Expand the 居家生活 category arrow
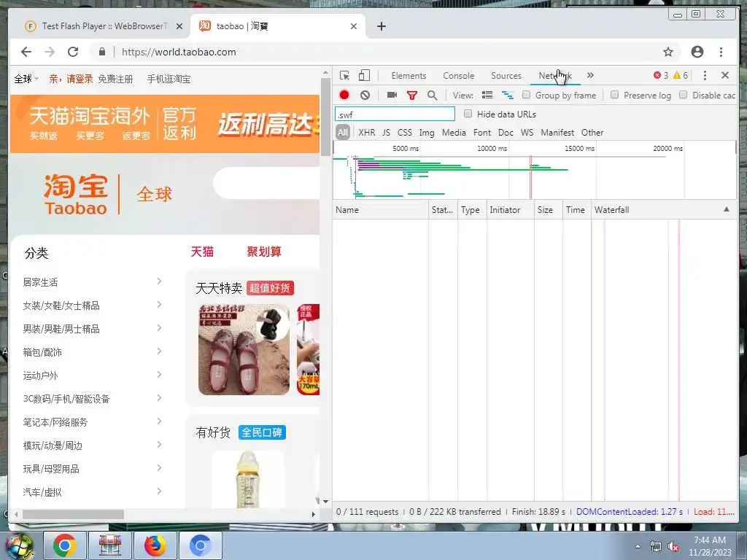 pyautogui.click(x=160, y=281)
